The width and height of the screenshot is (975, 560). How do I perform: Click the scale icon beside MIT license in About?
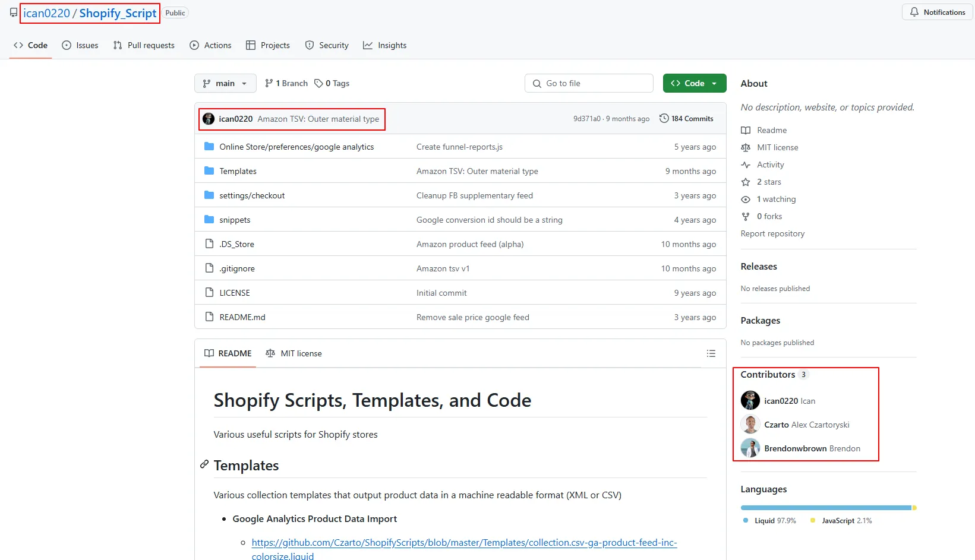coord(746,148)
